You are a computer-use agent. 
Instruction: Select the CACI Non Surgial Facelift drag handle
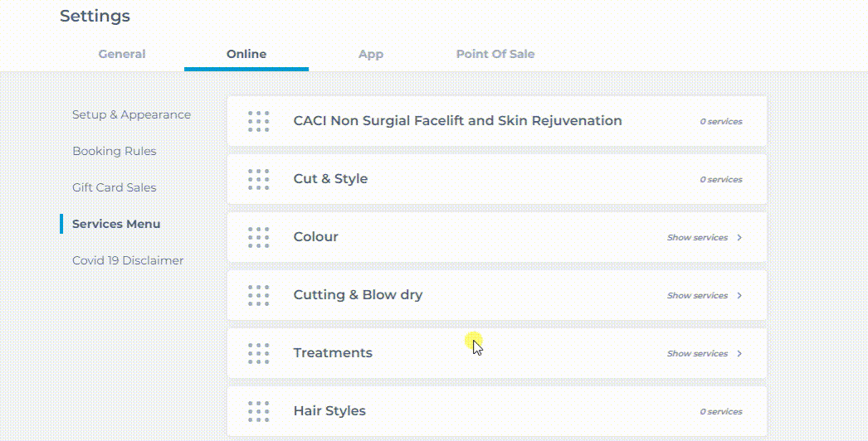259,121
